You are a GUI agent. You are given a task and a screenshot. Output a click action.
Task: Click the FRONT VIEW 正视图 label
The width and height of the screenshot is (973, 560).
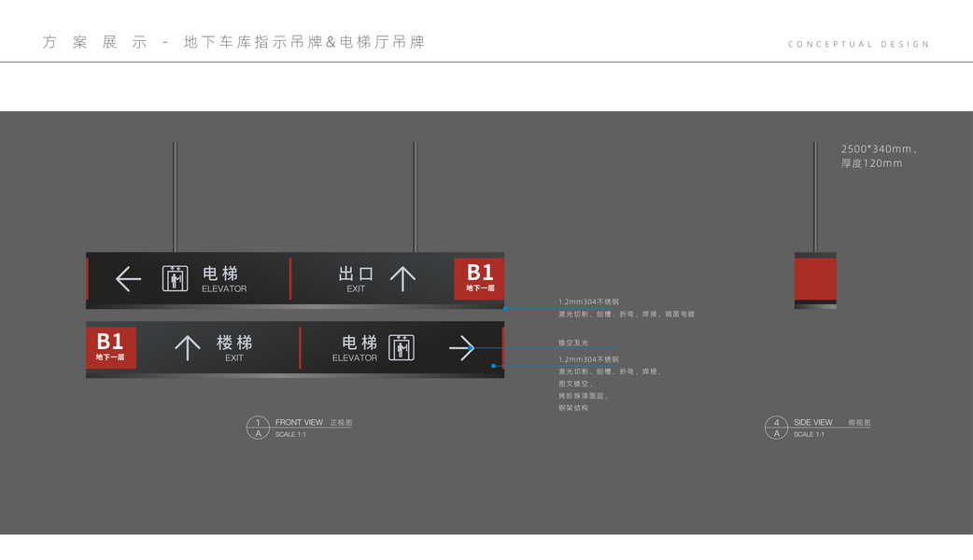coord(314,422)
